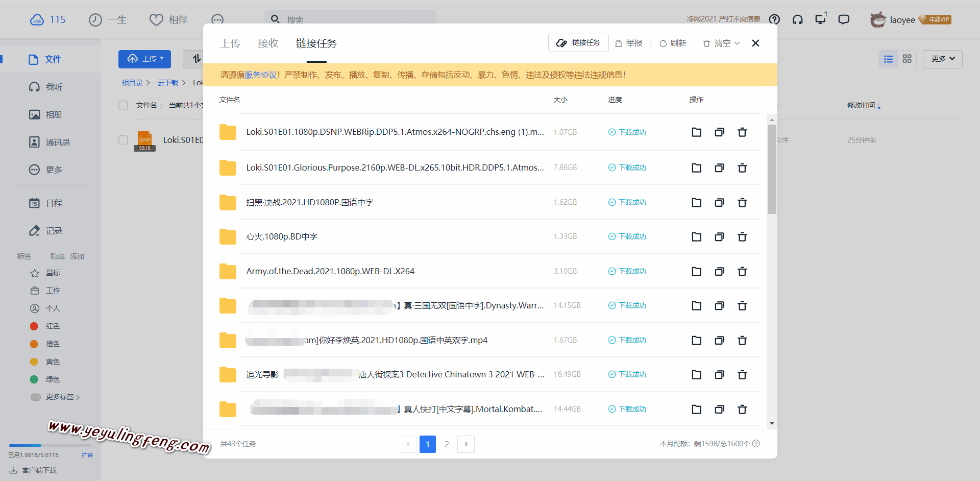Go to page 2 of the task list
Viewport: 980px width, 481px height.
[447, 444]
